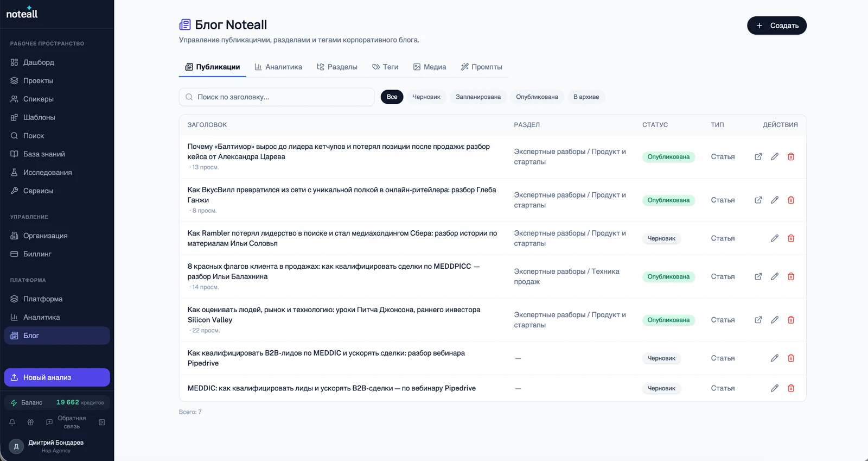Delete the Балтимор ketchup article
The width and height of the screenshot is (868, 461).
(x=791, y=157)
